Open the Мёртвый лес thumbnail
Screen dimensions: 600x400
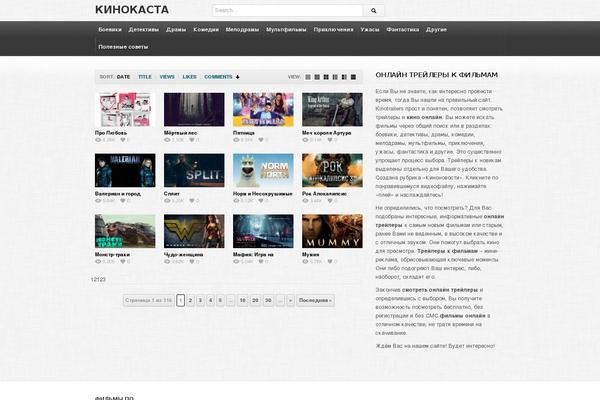pos(194,109)
